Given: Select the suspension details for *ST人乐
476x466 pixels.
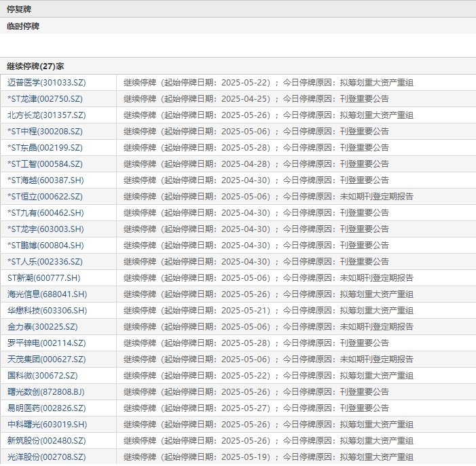Looking at the screenshot, I should tap(256, 262).
